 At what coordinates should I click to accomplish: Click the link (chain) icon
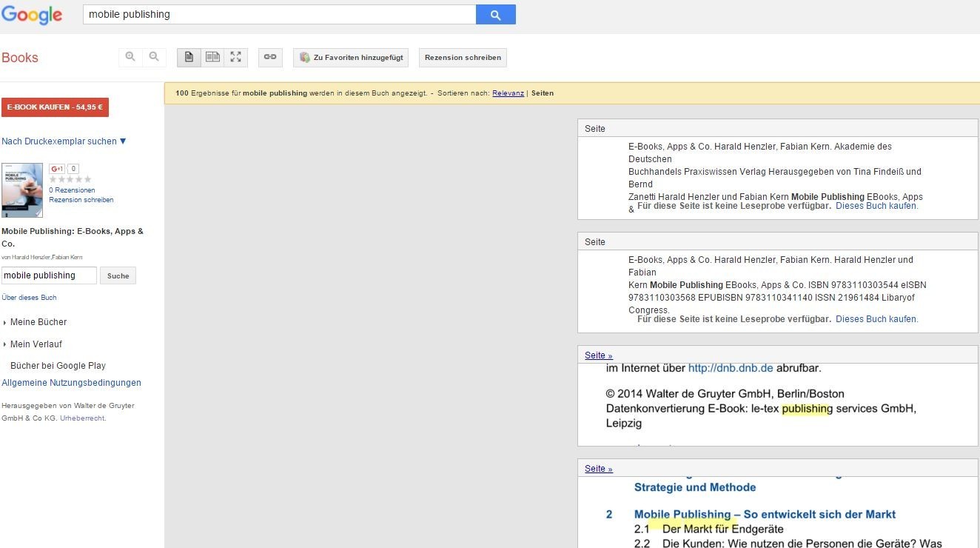(270, 57)
